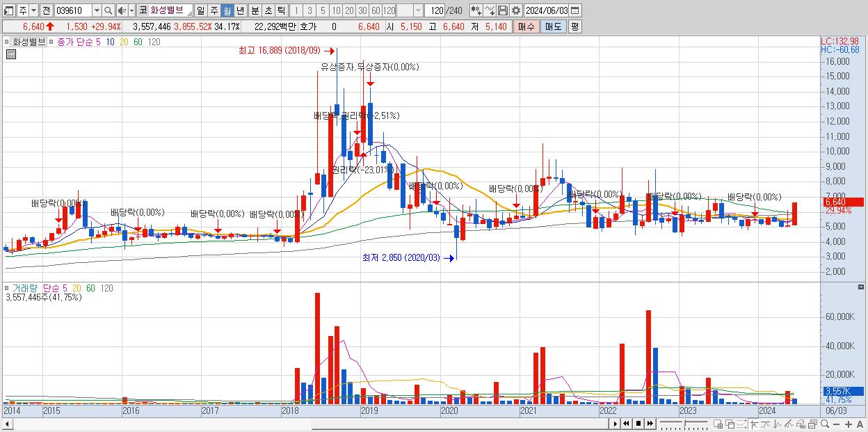Screen dimensions: 868x432
Task: Click the stacked chart windows icon
Action: coord(812,424)
